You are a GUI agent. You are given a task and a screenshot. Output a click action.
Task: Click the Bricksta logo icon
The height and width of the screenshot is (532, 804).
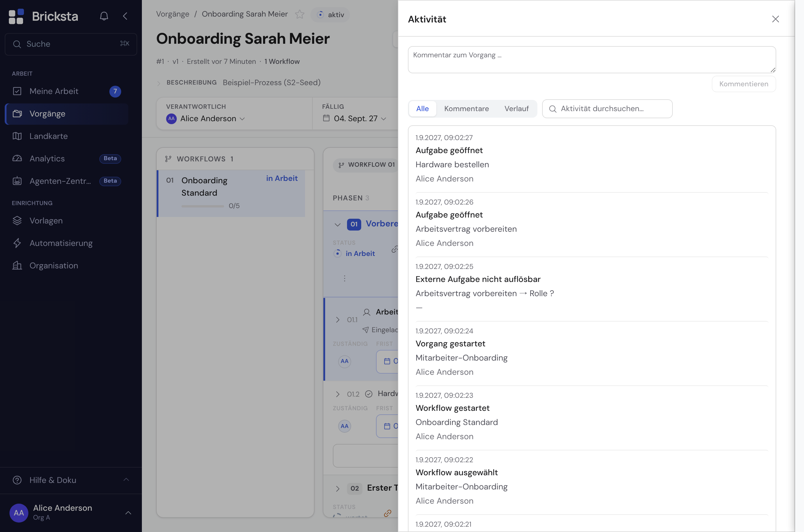click(x=16, y=16)
